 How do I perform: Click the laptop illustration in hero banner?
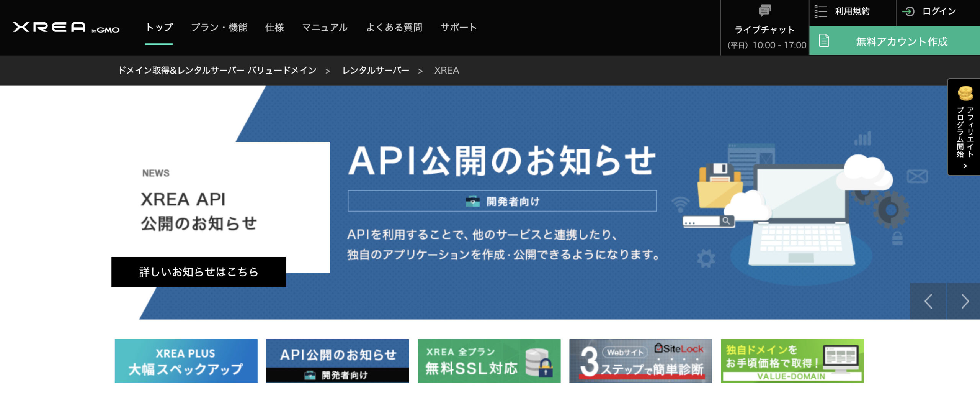(801, 215)
